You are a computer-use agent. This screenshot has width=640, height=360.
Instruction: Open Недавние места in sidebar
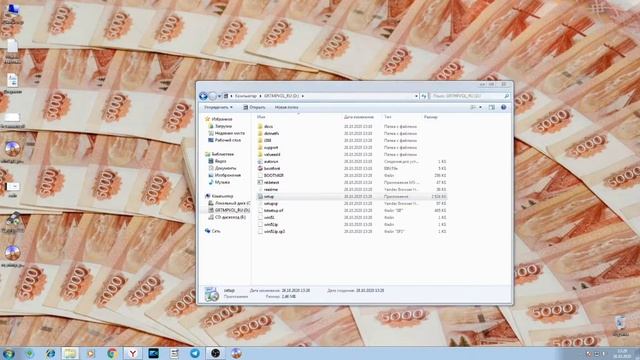[229, 133]
